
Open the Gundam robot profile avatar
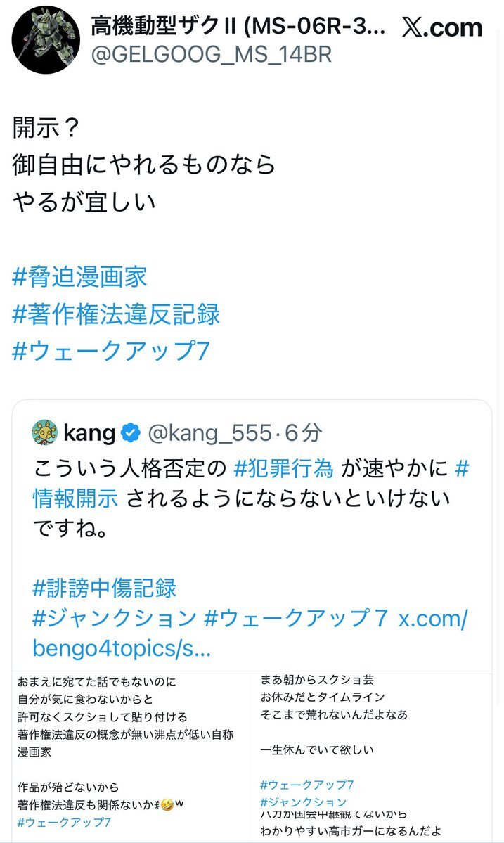click(44, 42)
